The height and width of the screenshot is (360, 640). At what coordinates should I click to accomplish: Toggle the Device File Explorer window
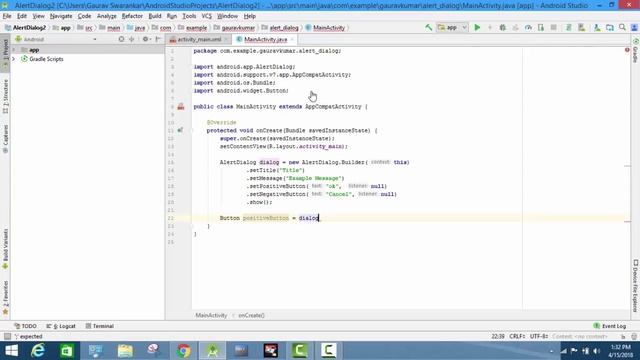[636, 286]
